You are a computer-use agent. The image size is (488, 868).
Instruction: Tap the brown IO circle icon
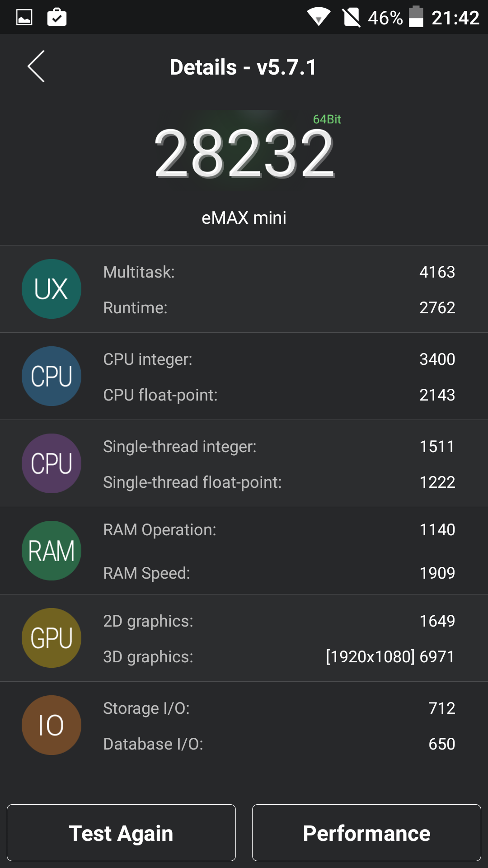click(52, 725)
